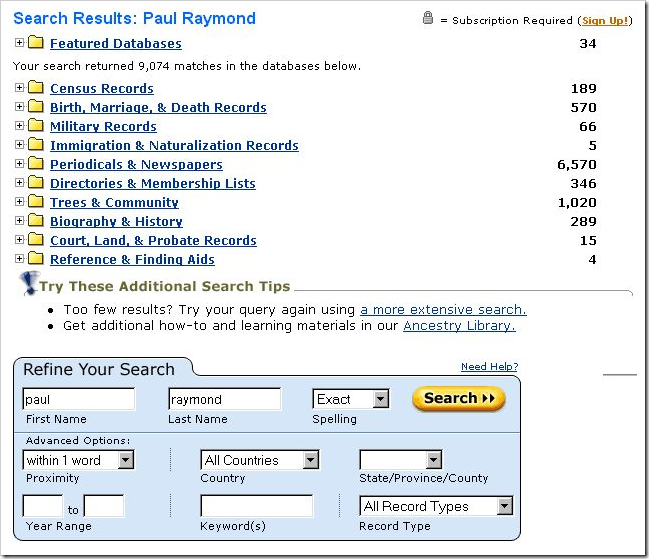The width and height of the screenshot is (649, 559).
Task: Click the Military Records folder icon
Action: click(36, 127)
